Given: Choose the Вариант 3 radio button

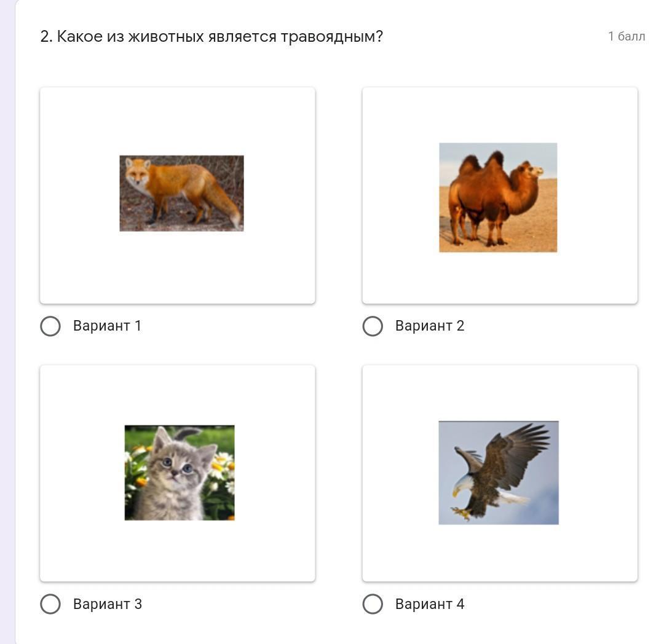Looking at the screenshot, I should click(x=50, y=604).
